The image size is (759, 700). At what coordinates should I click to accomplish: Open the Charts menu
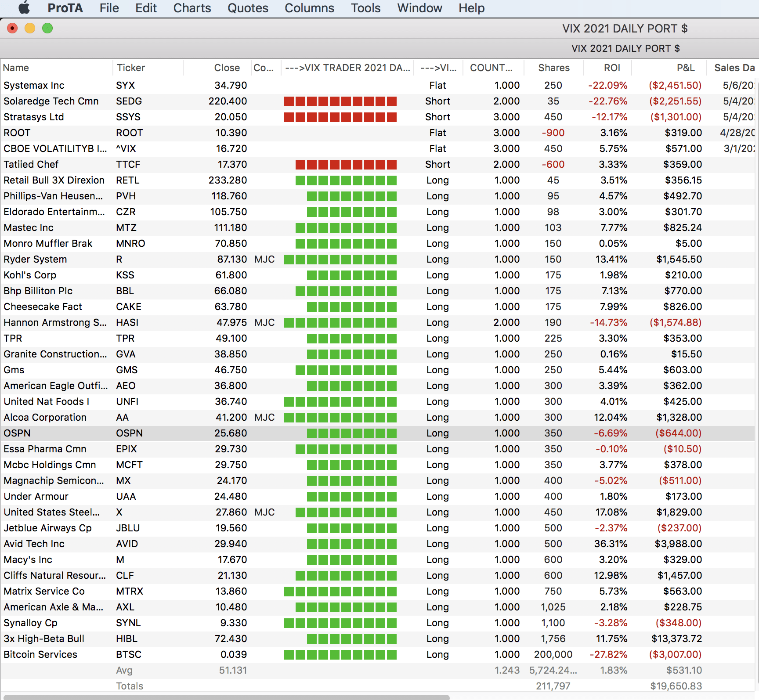click(192, 8)
